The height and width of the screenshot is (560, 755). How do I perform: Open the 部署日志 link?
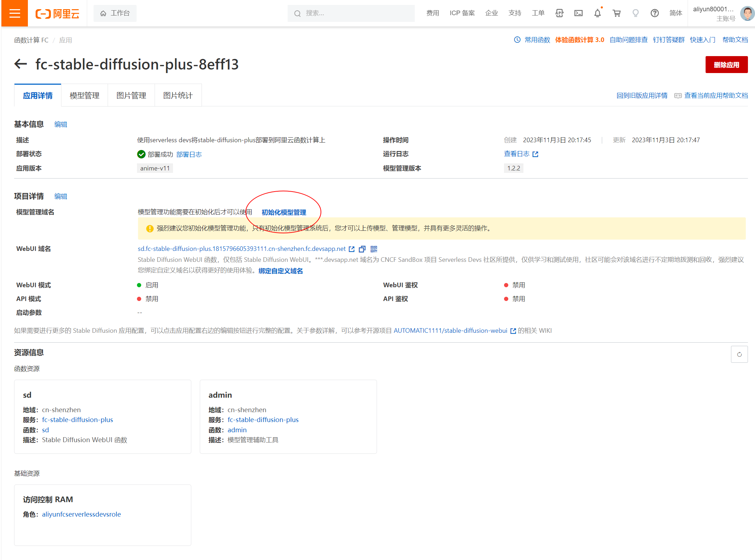[x=189, y=155]
